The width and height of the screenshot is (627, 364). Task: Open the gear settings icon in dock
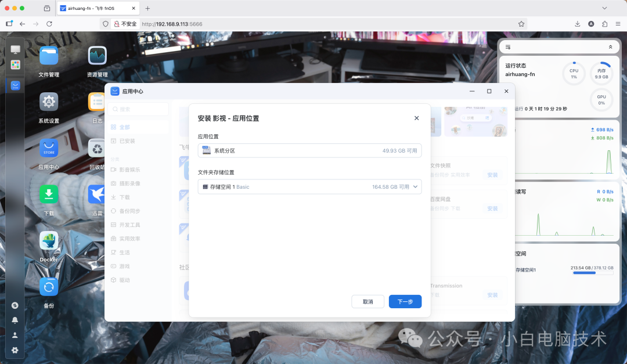point(15,350)
